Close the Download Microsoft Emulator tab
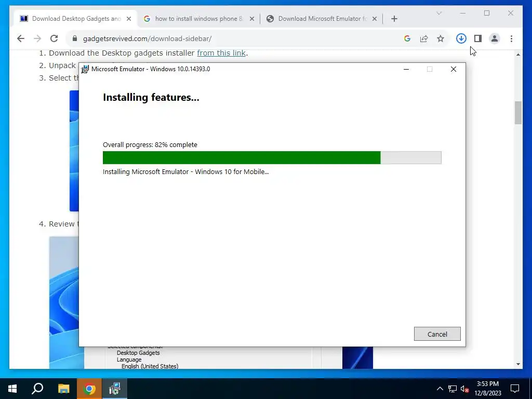The width and height of the screenshot is (532, 399). [375, 19]
